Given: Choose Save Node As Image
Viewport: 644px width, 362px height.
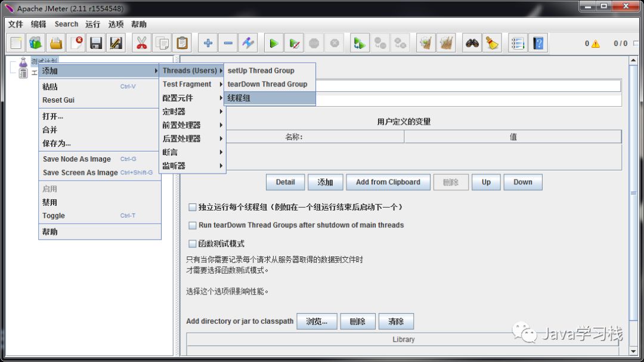Looking at the screenshot, I should pos(100,159).
